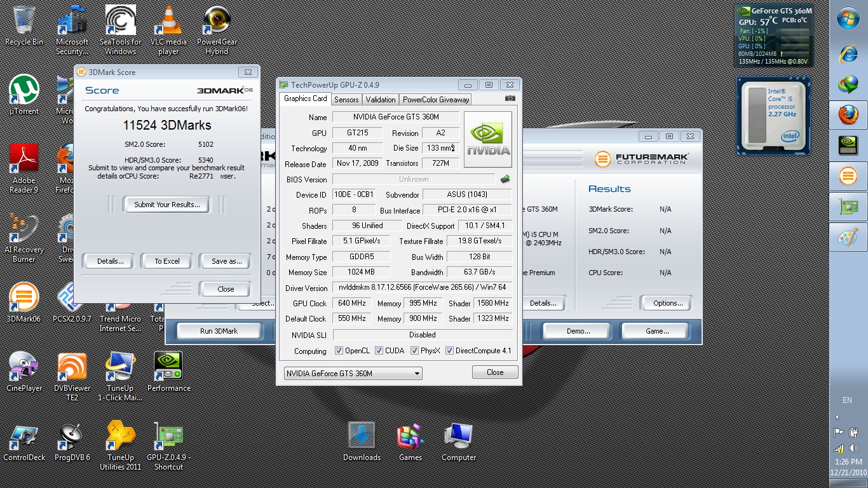Click the Driver Version field

click(423, 288)
